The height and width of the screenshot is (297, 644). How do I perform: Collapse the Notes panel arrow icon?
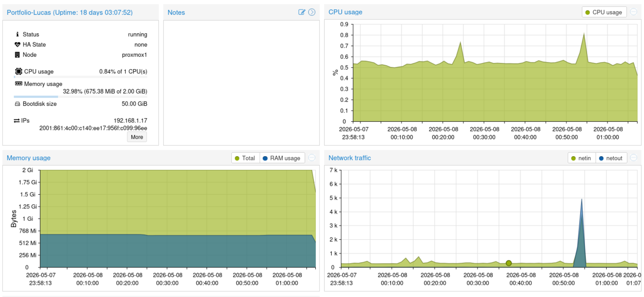[x=312, y=12]
